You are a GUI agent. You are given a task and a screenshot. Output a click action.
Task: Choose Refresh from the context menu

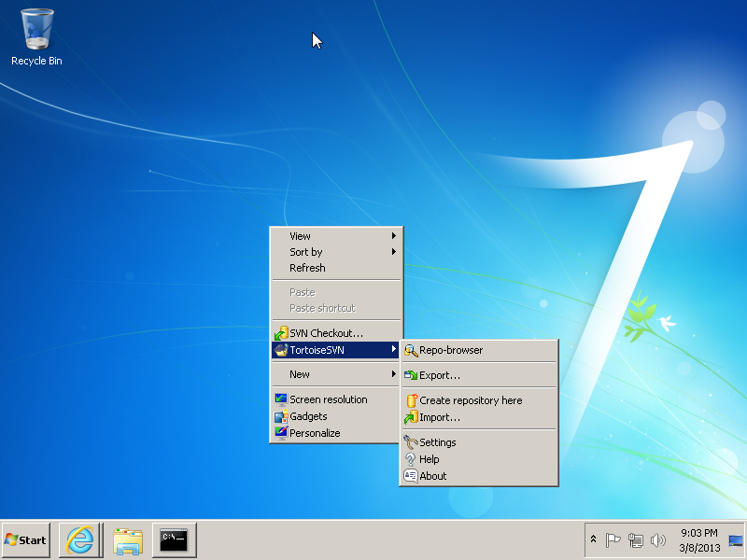tap(336, 268)
